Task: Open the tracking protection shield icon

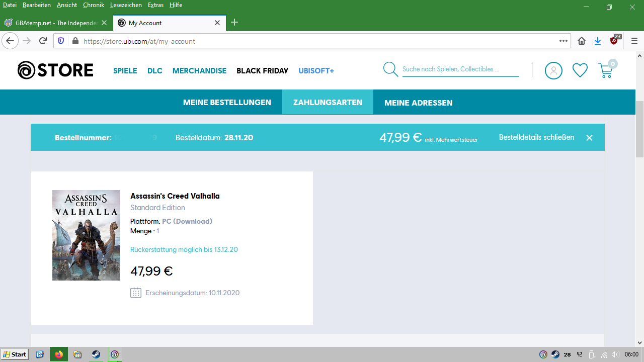Action: pos(61,41)
